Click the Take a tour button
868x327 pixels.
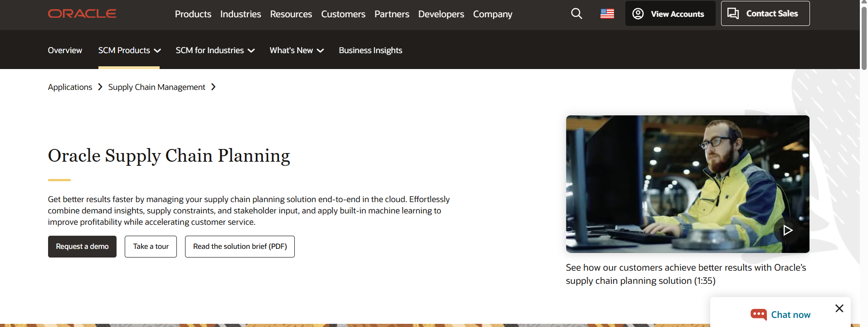point(151,247)
